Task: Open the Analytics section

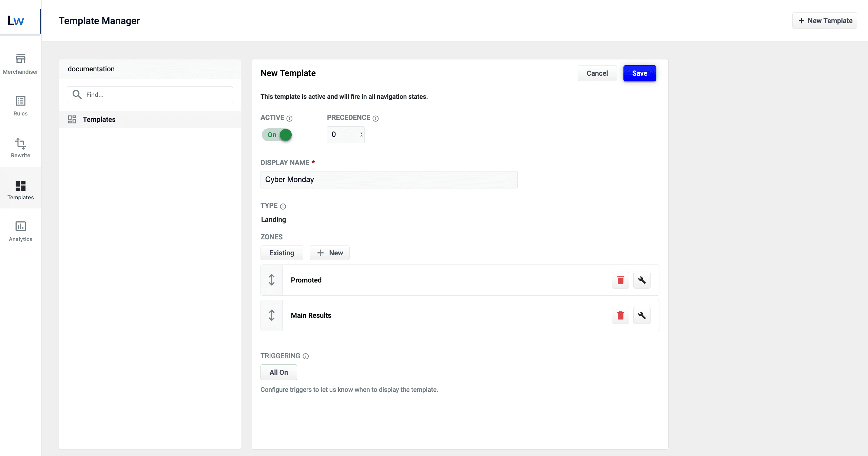Action: (x=20, y=232)
